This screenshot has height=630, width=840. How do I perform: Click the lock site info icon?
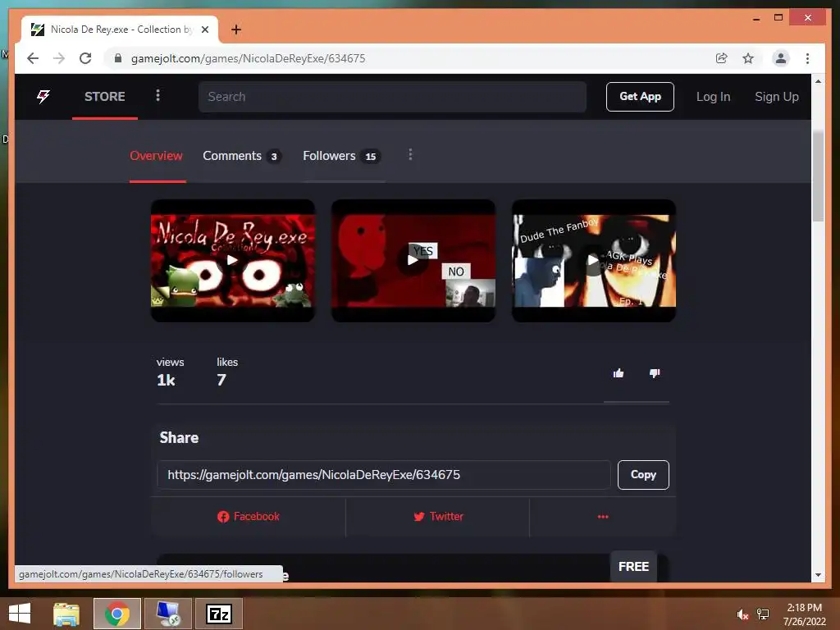[118, 58]
